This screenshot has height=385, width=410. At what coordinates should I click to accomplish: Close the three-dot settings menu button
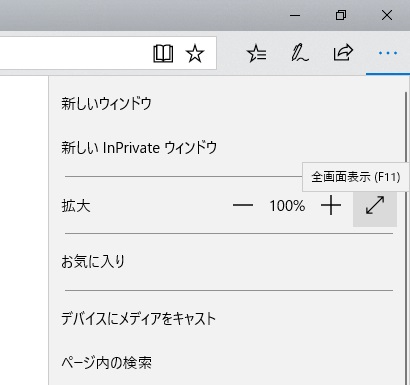point(388,53)
